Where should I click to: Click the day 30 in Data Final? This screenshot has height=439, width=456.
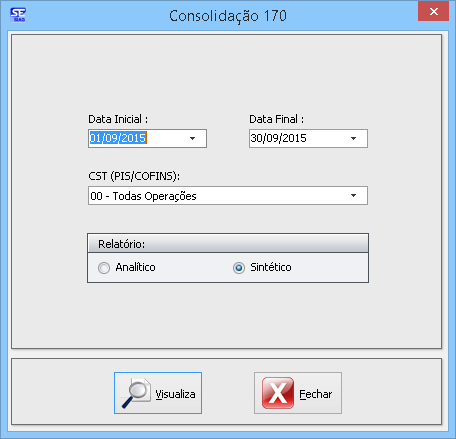(x=256, y=138)
